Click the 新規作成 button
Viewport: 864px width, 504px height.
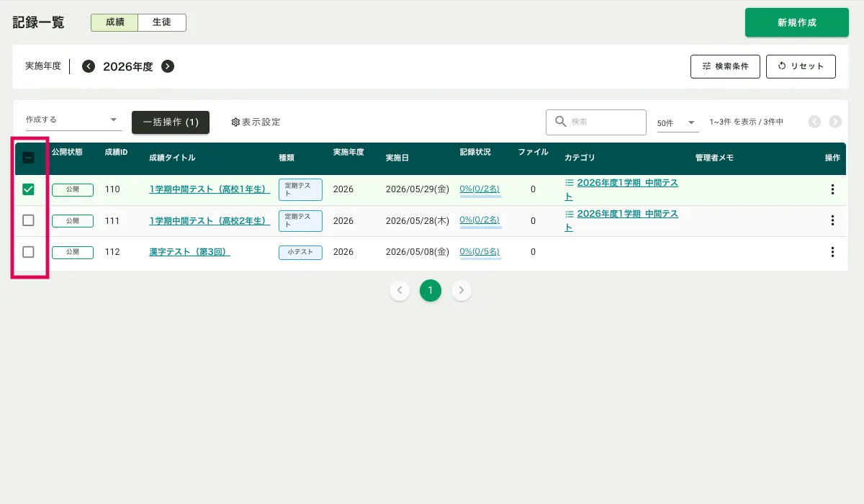796,22
